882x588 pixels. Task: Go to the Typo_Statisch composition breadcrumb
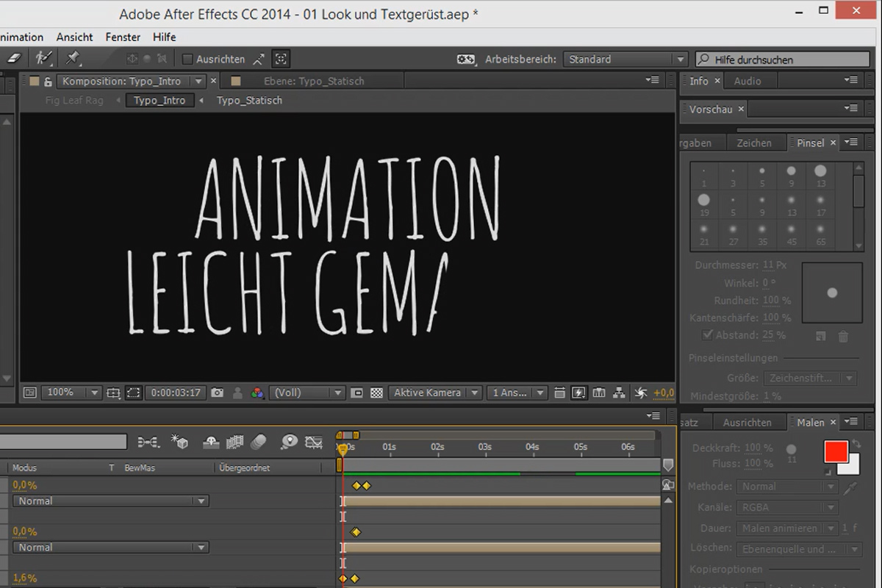(249, 101)
